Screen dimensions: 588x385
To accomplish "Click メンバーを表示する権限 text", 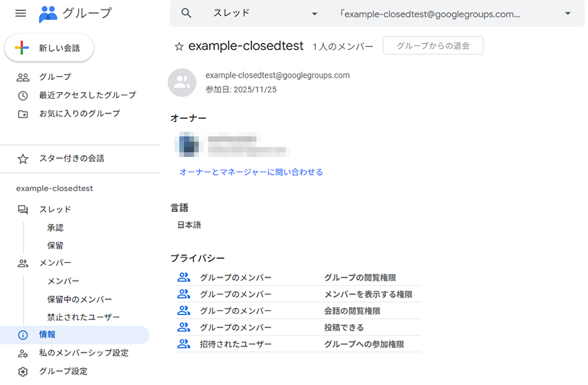I will pyautogui.click(x=368, y=294).
